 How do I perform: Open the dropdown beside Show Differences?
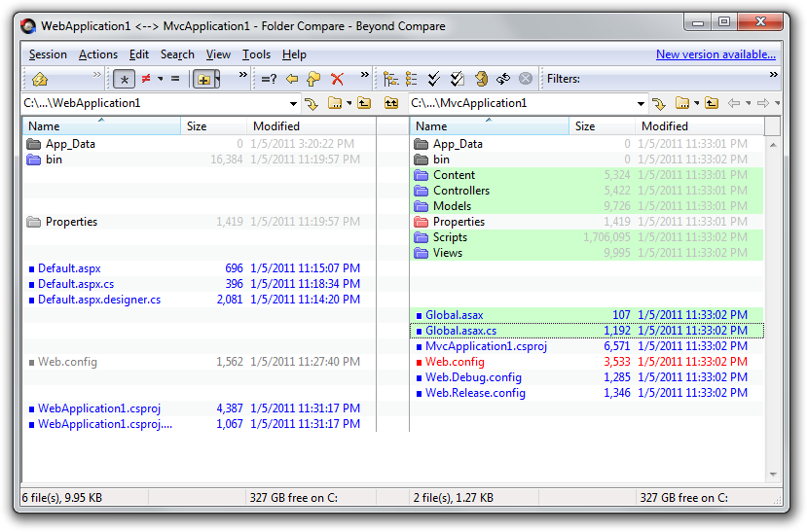[160, 79]
